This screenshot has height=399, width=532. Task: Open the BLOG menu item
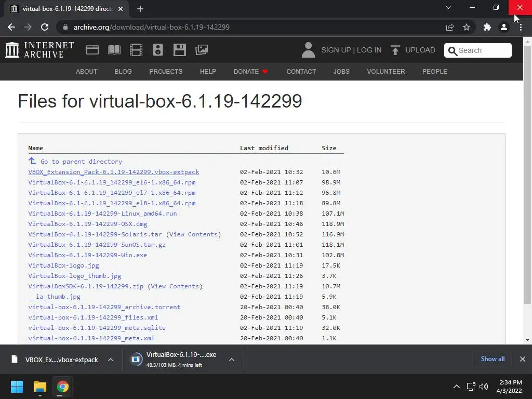(x=123, y=72)
